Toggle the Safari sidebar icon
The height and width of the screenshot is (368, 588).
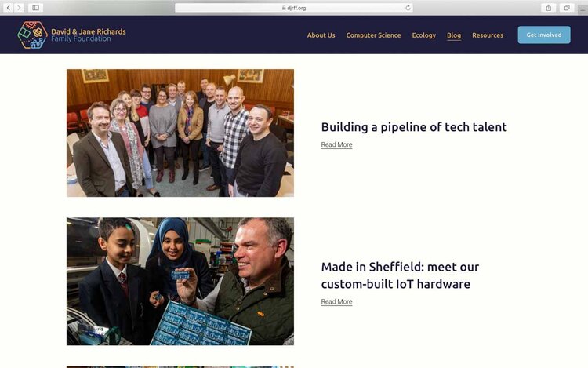coord(35,8)
